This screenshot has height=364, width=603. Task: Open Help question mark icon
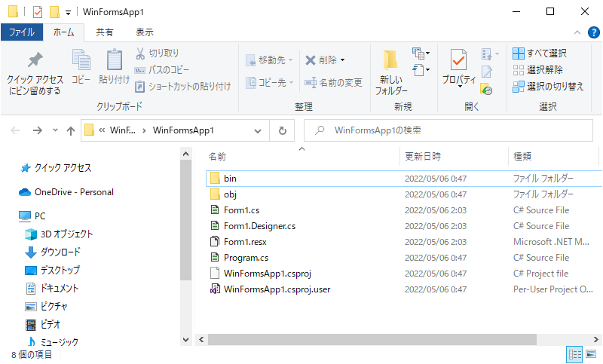pos(593,32)
